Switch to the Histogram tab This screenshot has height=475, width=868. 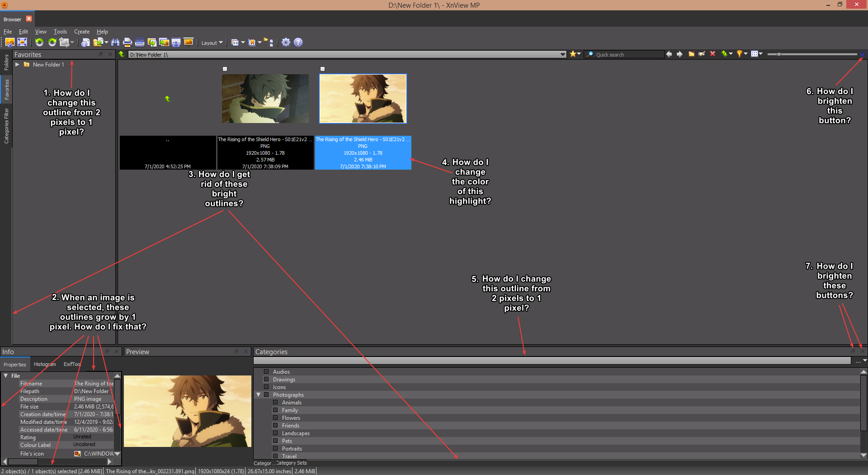[45, 365]
